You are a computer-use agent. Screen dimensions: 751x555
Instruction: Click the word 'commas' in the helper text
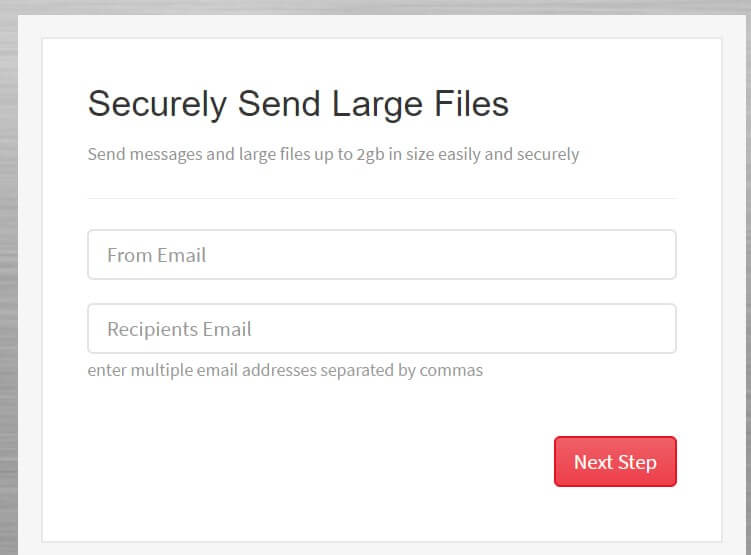point(451,371)
